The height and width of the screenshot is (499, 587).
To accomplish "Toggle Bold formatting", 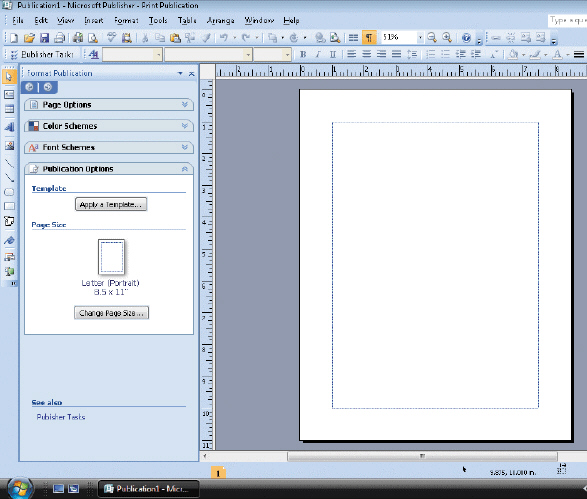I will [303, 55].
